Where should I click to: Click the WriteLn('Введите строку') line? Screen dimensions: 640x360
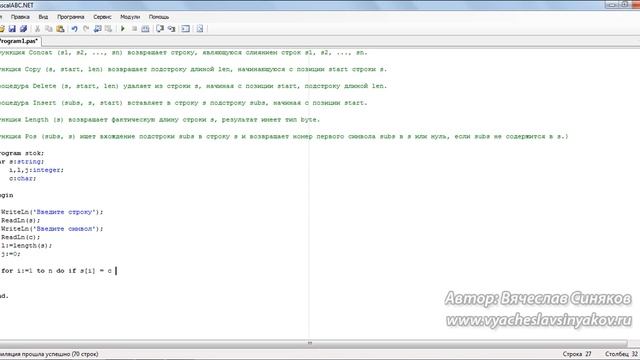[x=52, y=212]
